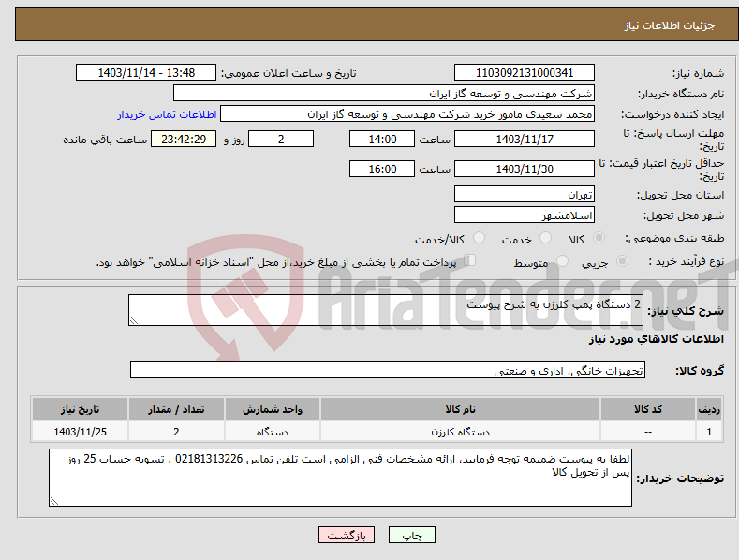
Task: Click the نام کالا column header
Action: [x=460, y=409]
